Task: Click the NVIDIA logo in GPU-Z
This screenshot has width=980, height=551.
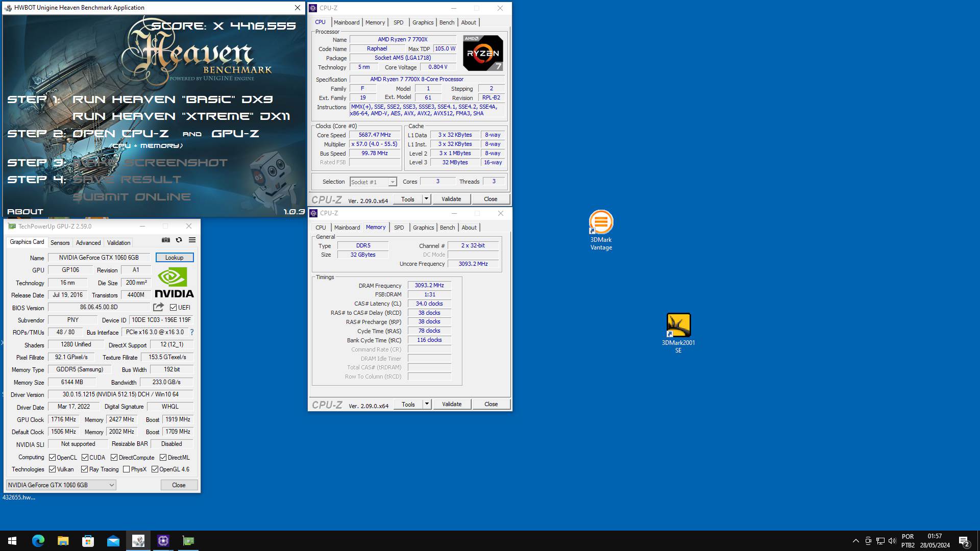Action: (174, 282)
